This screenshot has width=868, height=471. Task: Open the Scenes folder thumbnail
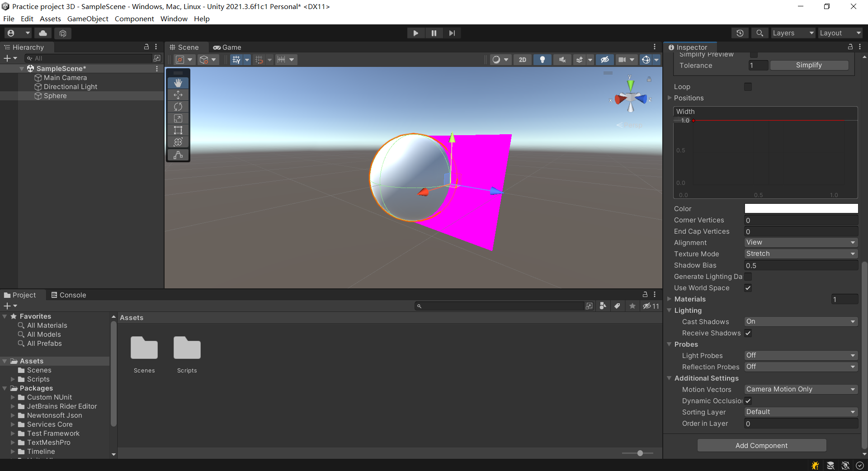(x=144, y=348)
